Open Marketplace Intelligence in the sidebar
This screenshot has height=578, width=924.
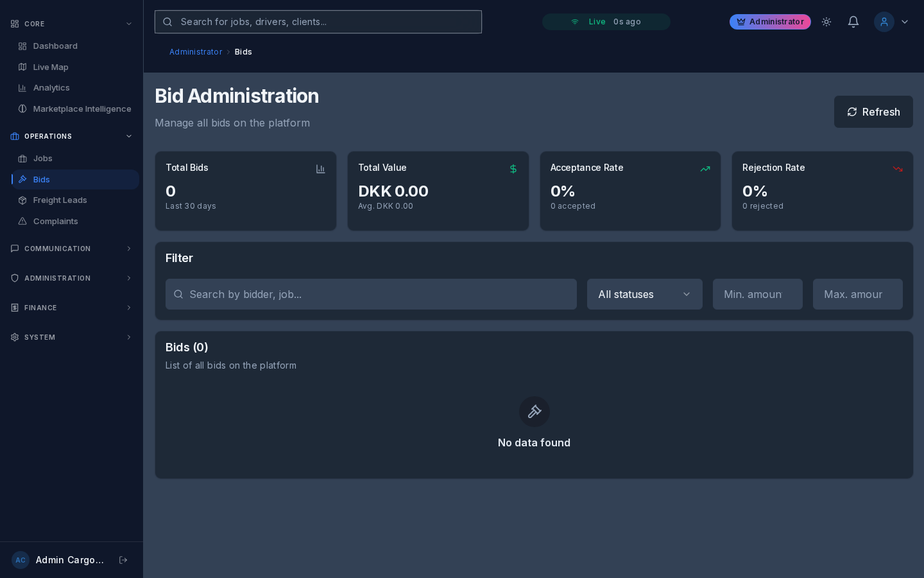click(x=82, y=109)
